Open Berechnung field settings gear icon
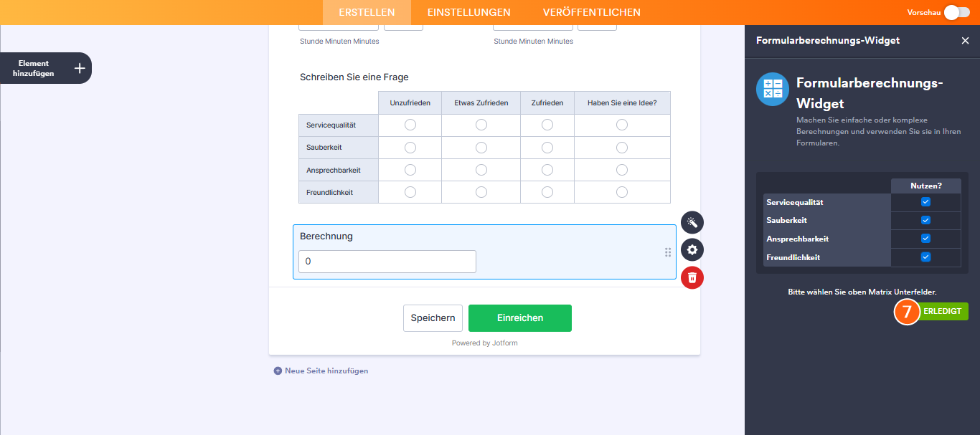This screenshot has width=980, height=435. tap(692, 249)
